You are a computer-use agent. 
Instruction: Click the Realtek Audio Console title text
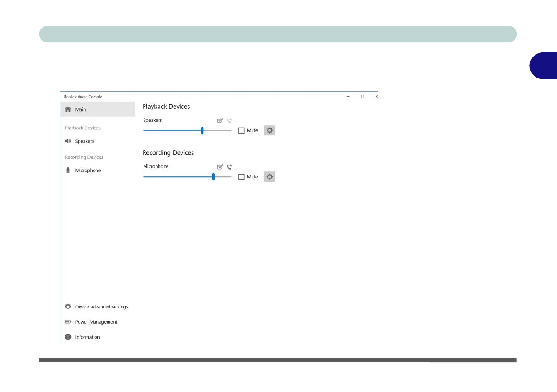(x=83, y=97)
